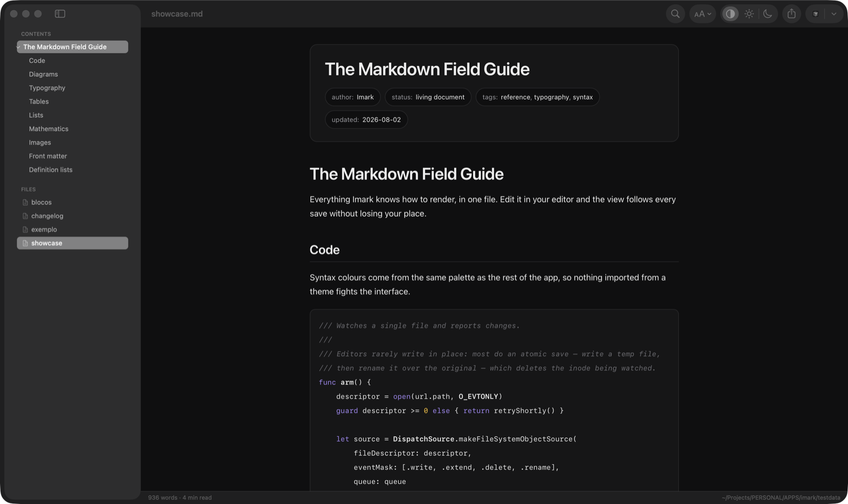
Task: Open the Front matter outline entry
Action: 48,156
